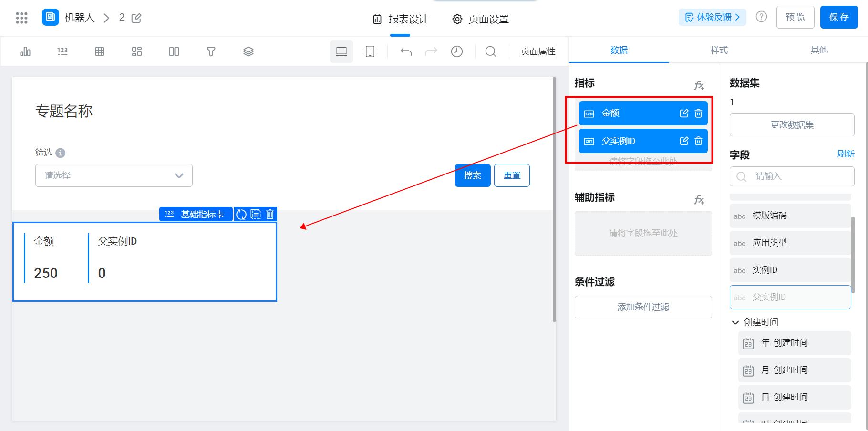Viewport: 868px width, 431px height.
Task: Open the layers stack icon
Action: click(x=248, y=51)
